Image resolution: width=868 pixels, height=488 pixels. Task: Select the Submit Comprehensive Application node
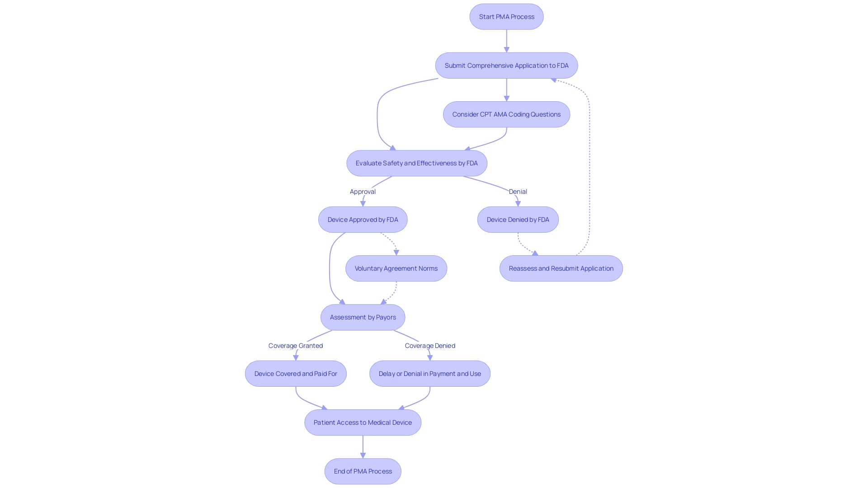[506, 66]
